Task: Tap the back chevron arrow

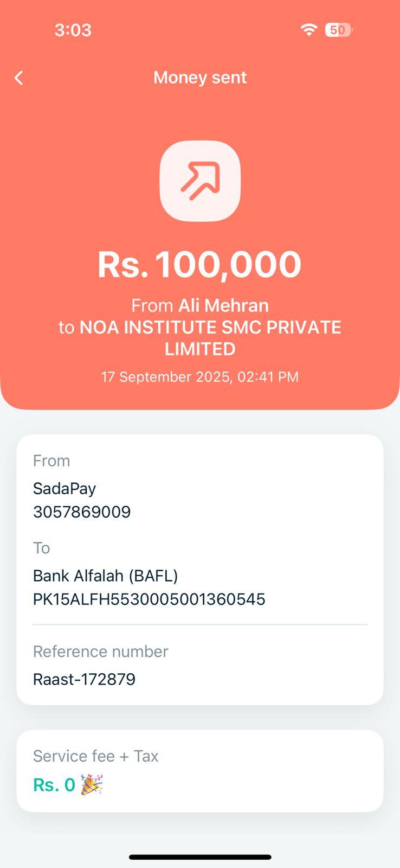Action: pos(19,78)
